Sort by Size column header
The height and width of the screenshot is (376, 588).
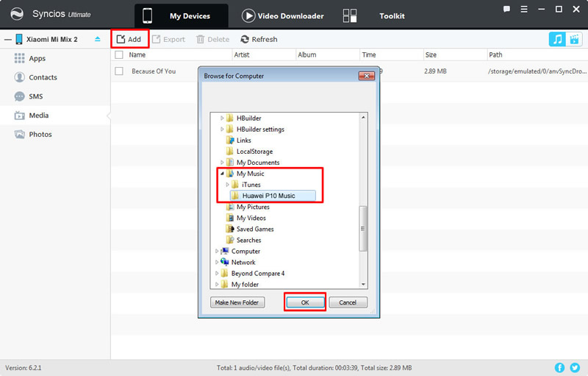(431, 54)
